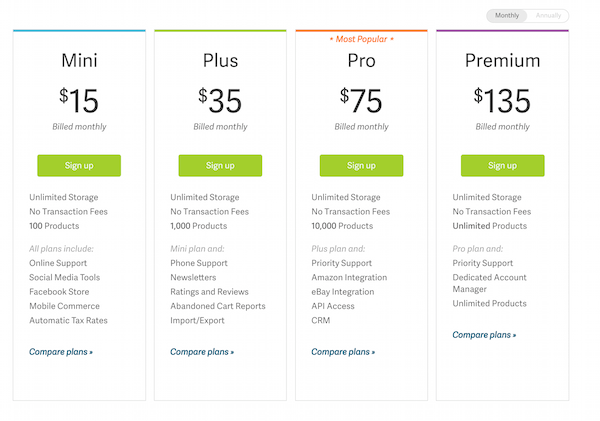Click the $135 Premium price

coord(502,100)
